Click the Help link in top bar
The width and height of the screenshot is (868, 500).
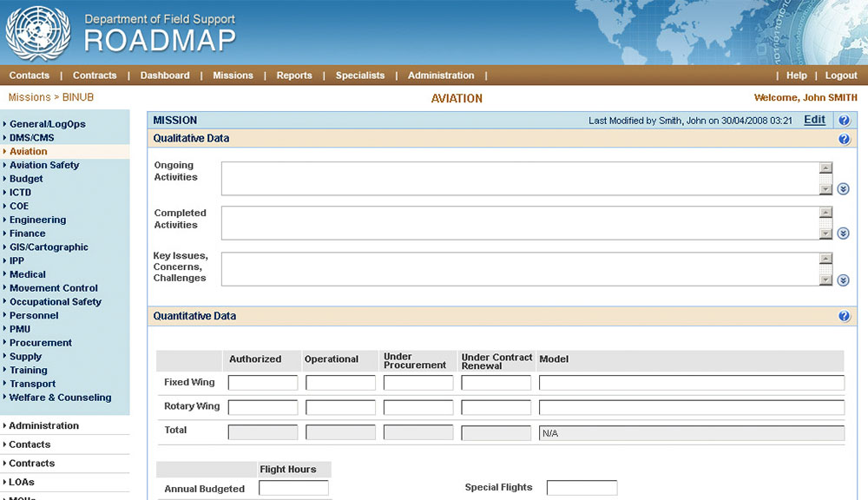click(797, 76)
